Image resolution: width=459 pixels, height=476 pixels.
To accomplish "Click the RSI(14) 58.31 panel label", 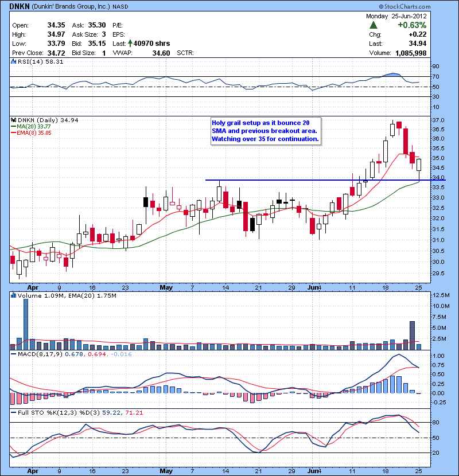I will (x=40, y=61).
